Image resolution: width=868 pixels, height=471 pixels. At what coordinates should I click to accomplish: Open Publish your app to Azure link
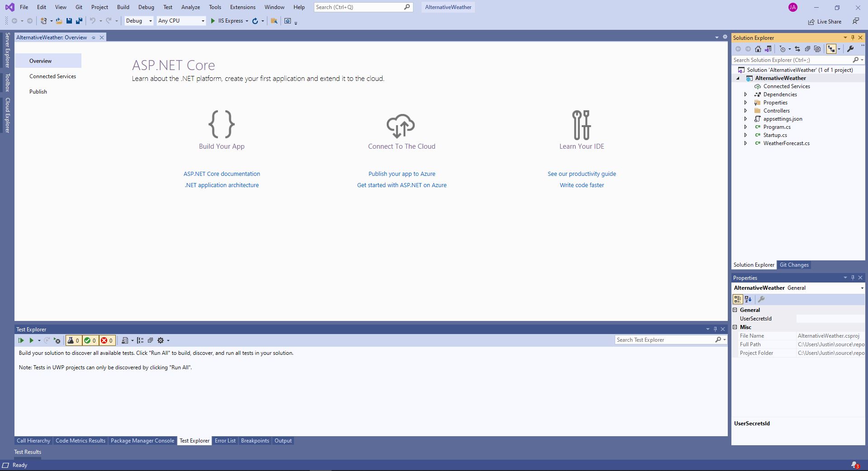click(x=402, y=174)
